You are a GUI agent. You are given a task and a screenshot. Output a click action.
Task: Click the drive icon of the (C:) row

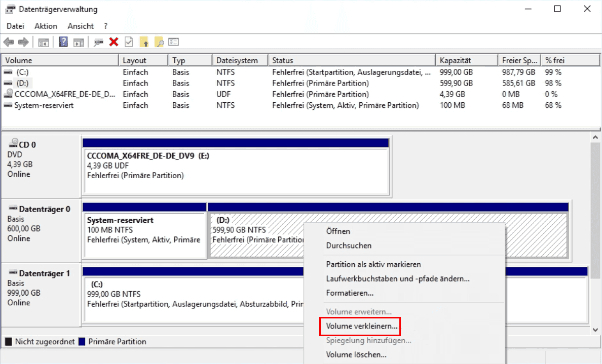pos(8,72)
